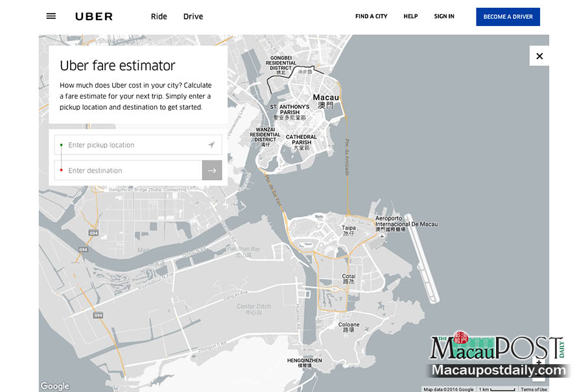Click the Macau Post Daily watermark logo
Viewport: 588px width, 392px height.
[497, 355]
